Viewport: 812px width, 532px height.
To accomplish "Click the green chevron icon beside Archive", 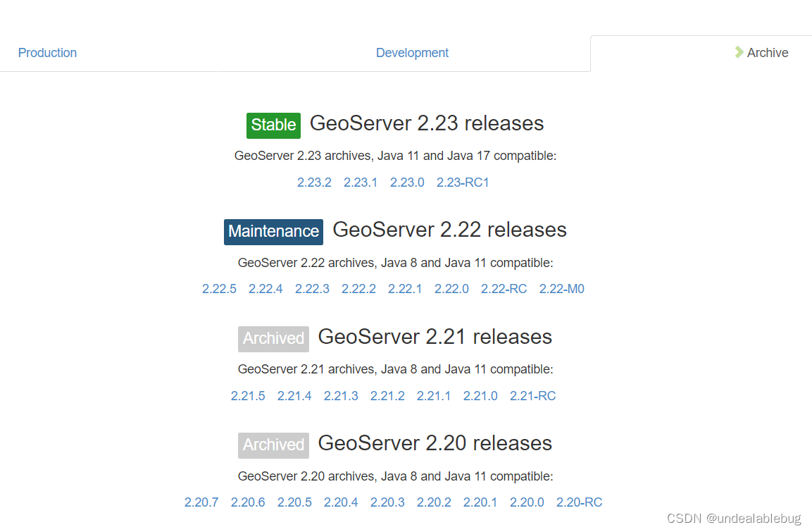I will tap(739, 52).
